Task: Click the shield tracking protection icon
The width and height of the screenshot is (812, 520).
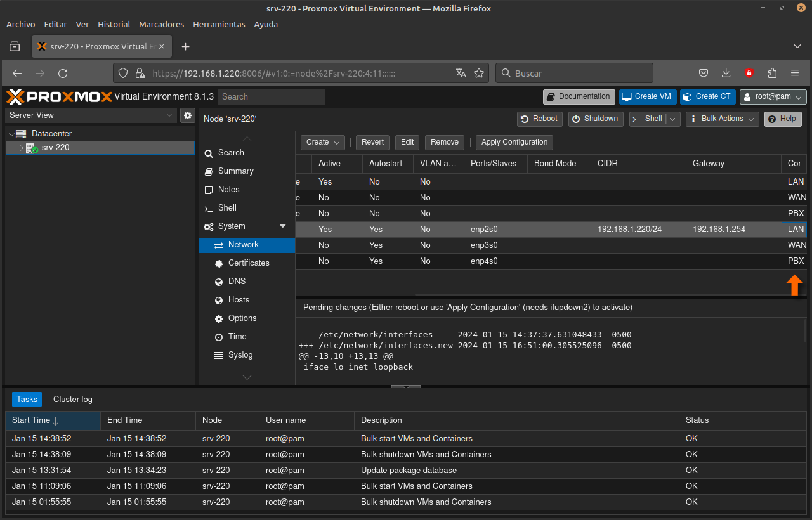Action: (x=123, y=73)
